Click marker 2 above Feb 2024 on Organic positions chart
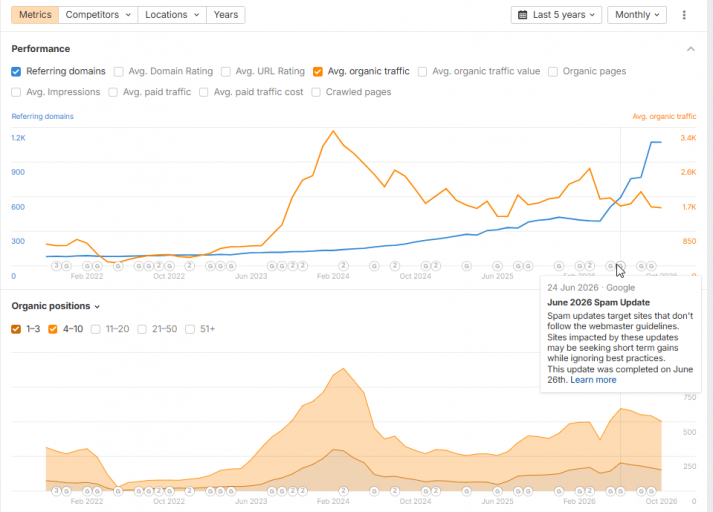This screenshot has height=512, width=713. click(343, 491)
